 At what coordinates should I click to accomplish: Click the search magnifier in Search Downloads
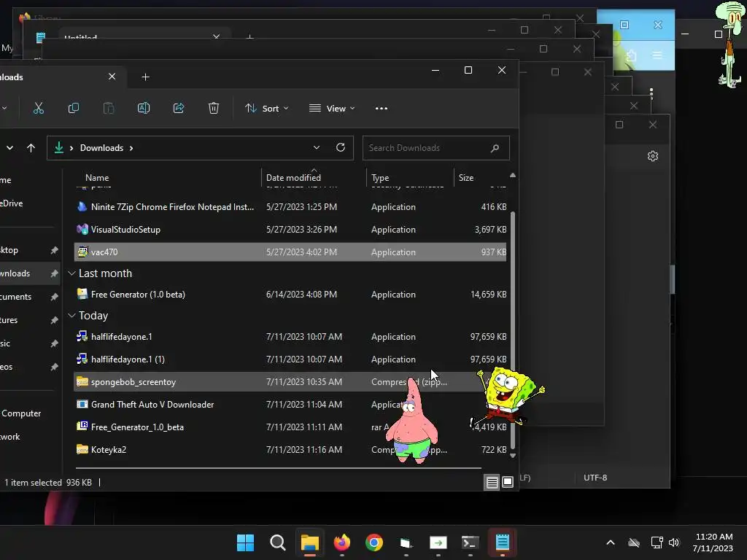(495, 148)
